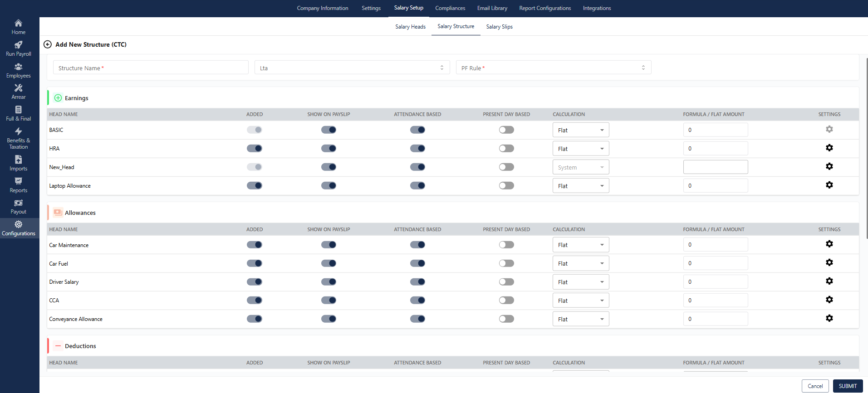Open settings gear for Car Fuel
The width and height of the screenshot is (868, 393).
(x=829, y=262)
